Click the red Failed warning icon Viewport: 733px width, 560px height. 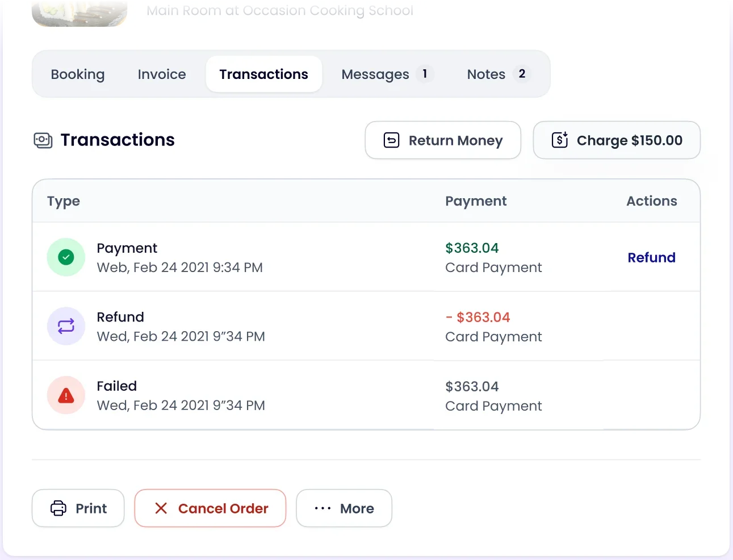[x=66, y=395]
